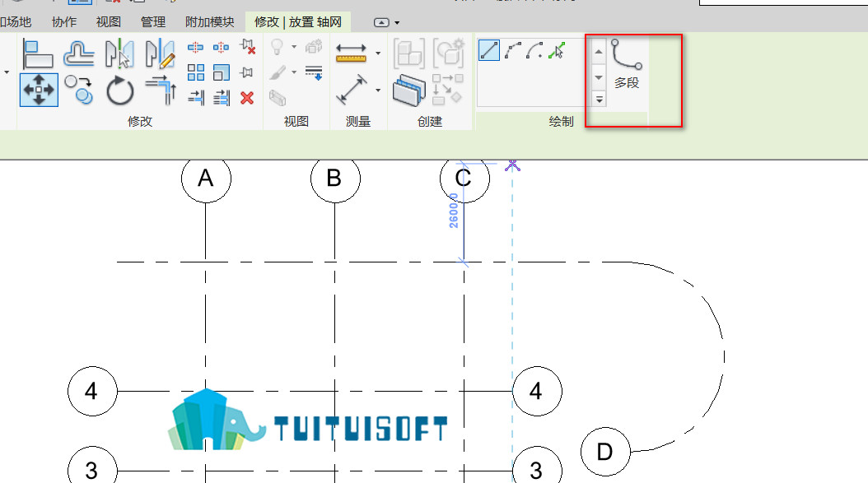868x483 pixels.
Task: Open the 修改 | 放置 轴网 tab
Action: [298, 22]
